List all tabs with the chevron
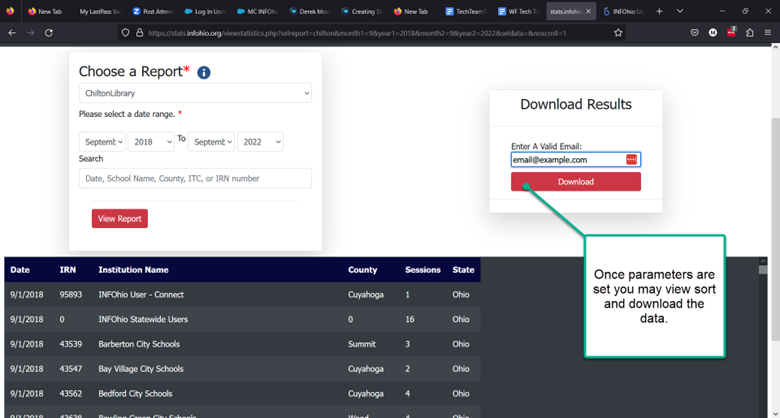The width and height of the screenshot is (780, 418). [x=680, y=11]
